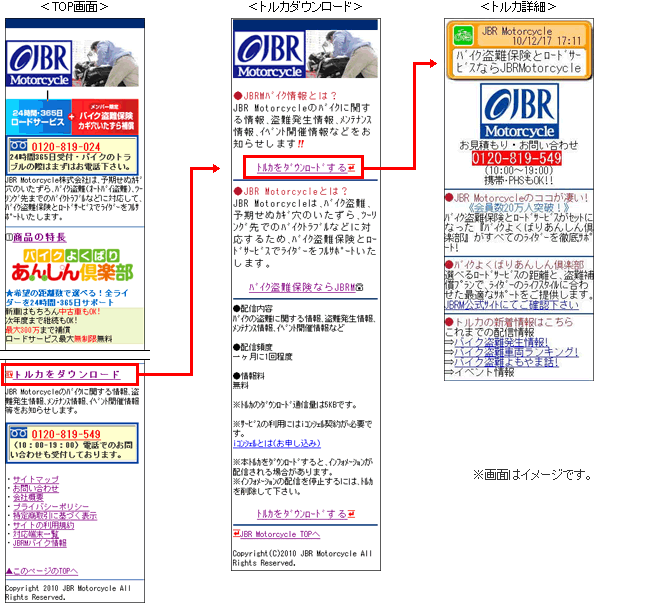This screenshot has width=672, height=603.
Task: Click the バイクよくばりあんしん倶楽部 logo image
Action: coord(72,265)
